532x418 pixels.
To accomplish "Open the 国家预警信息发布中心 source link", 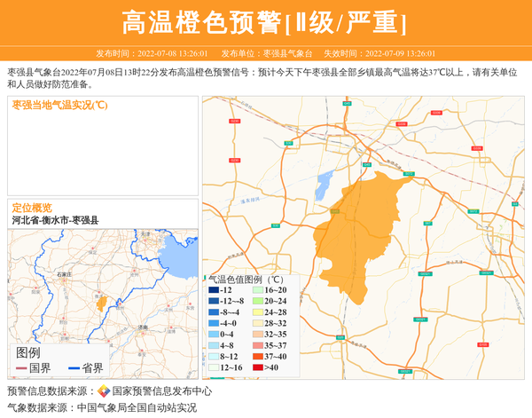I will tap(162, 391).
